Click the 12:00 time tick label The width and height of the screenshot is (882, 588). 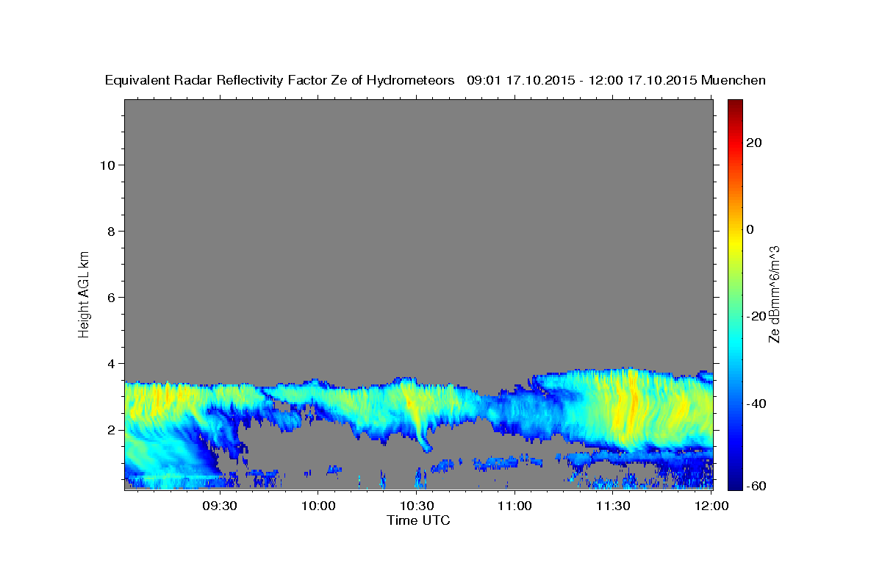tap(711, 506)
